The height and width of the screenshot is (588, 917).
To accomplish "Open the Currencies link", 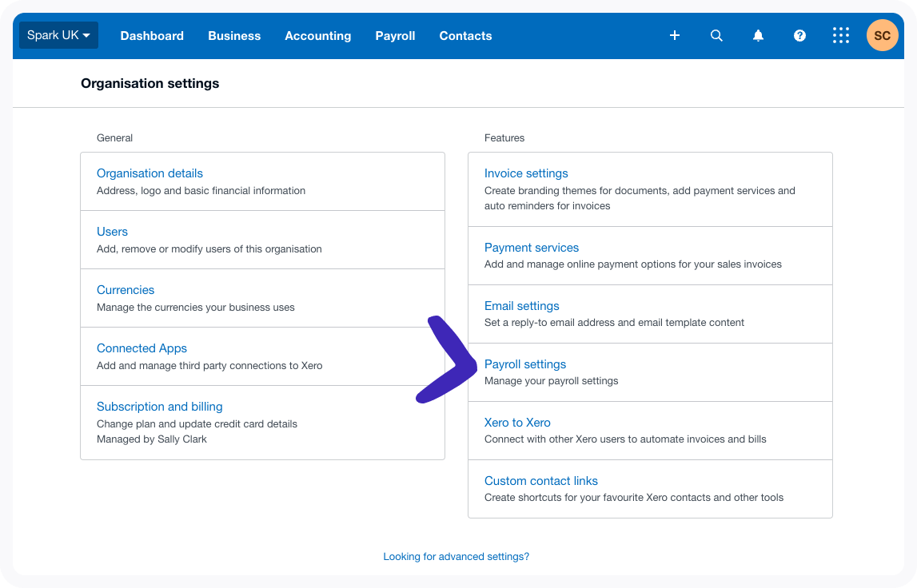I will (x=126, y=291).
